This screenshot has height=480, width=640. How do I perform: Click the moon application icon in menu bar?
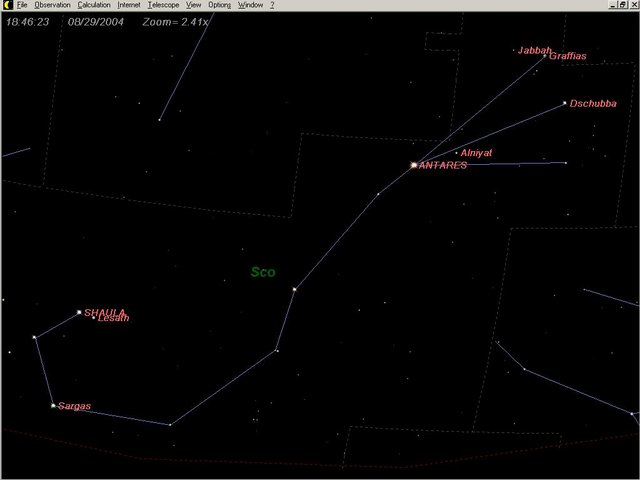coord(6,5)
